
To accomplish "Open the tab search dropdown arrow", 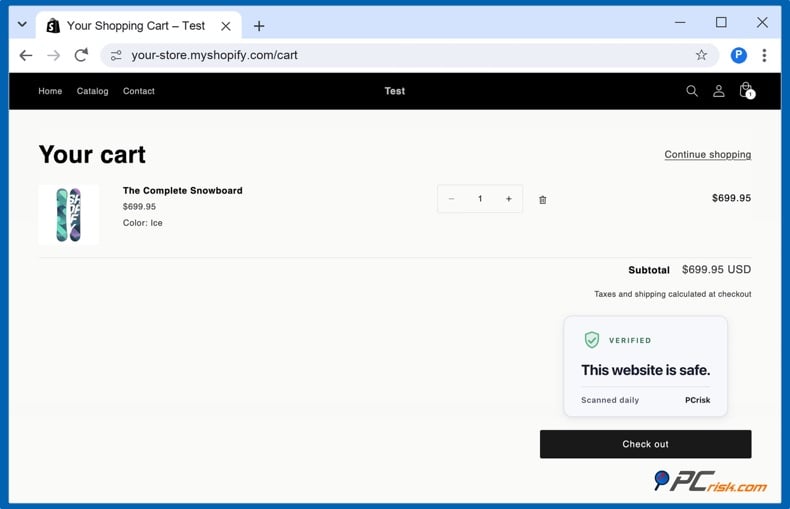I will (22, 24).
